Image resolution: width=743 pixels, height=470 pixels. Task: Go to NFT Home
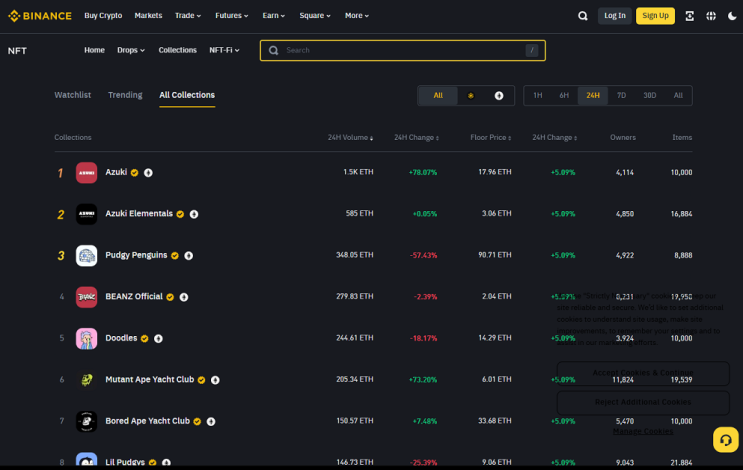tap(94, 50)
